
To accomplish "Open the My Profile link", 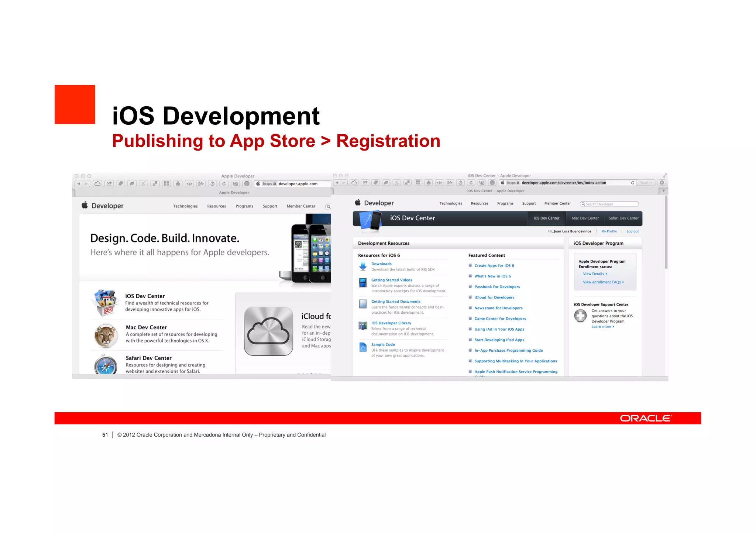I will click(x=609, y=231).
